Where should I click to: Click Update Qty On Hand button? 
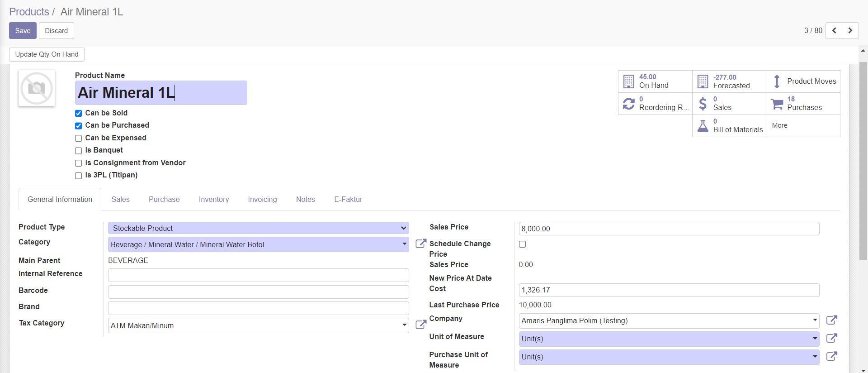tap(47, 54)
